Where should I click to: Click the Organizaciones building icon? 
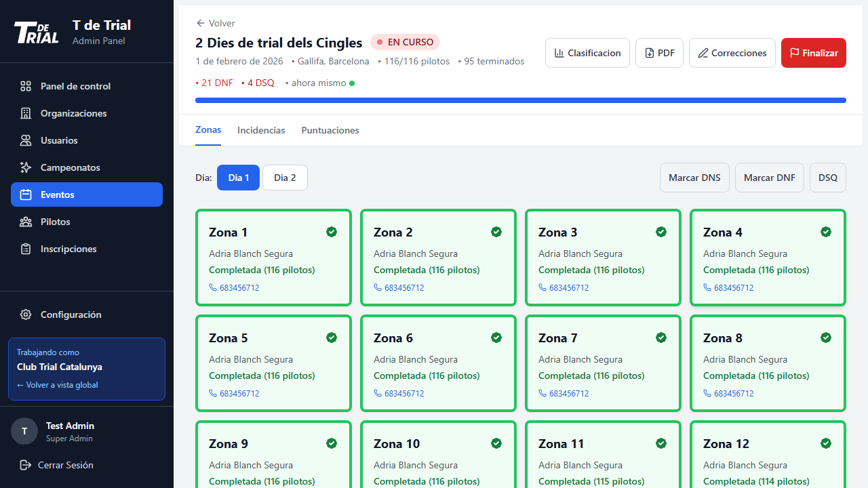[26, 113]
